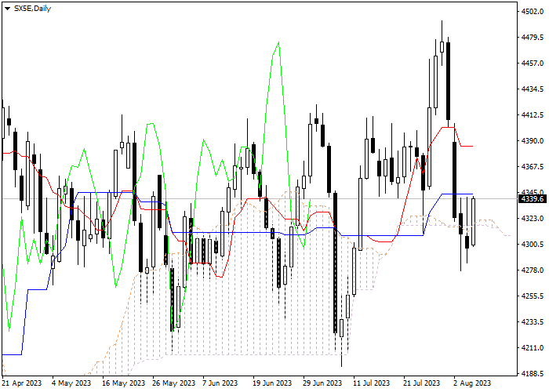Click the 11 Jul 2023 date label
The height and width of the screenshot is (392, 549).
click(x=371, y=383)
